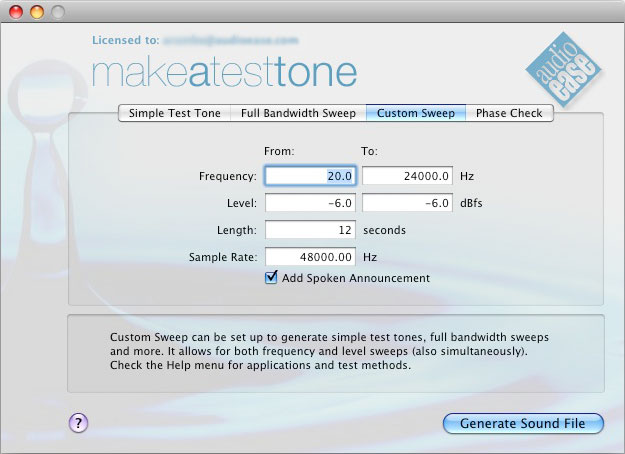Image resolution: width=625 pixels, height=454 pixels.
Task: Click the Custom Sweep description text
Action: [329, 351]
